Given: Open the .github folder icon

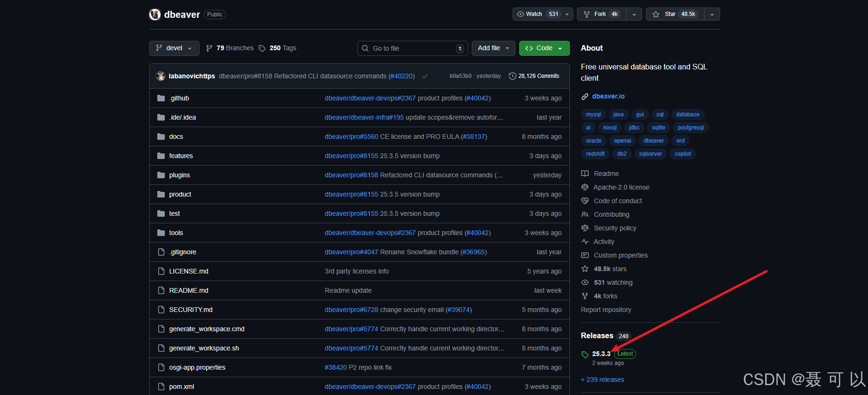Looking at the screenshot, I should tap(161, 98).
